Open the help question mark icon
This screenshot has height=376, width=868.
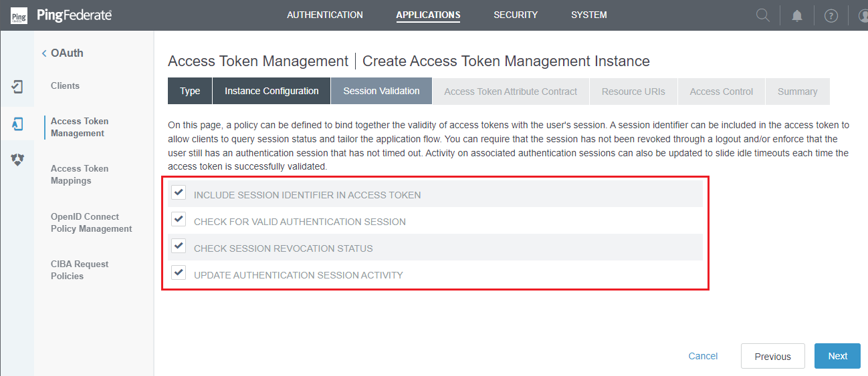831,15
